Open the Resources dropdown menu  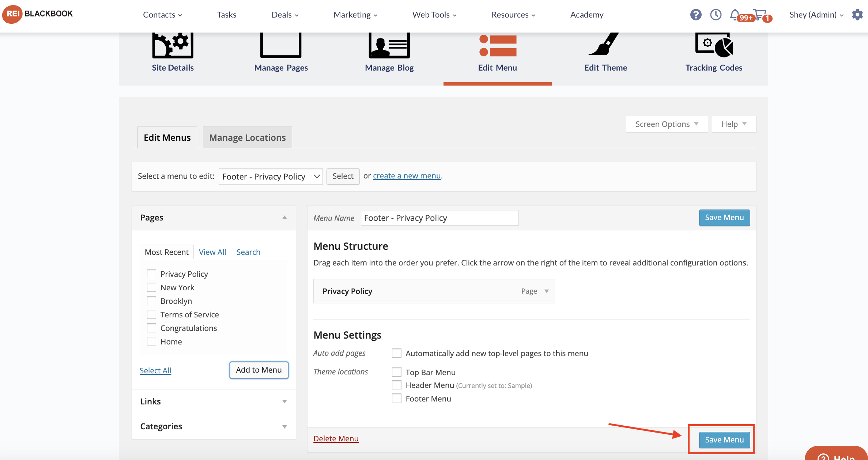click(x=513, y=15)
